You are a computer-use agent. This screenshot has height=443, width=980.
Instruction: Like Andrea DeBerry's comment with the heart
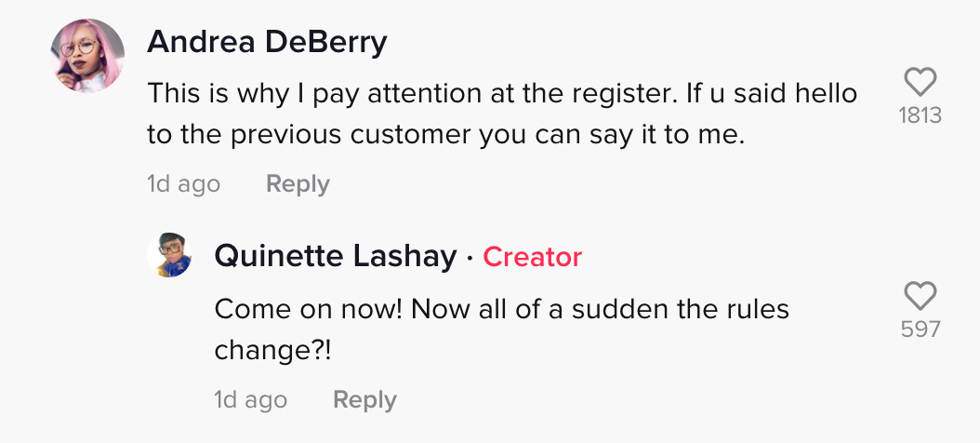[920, 82]
